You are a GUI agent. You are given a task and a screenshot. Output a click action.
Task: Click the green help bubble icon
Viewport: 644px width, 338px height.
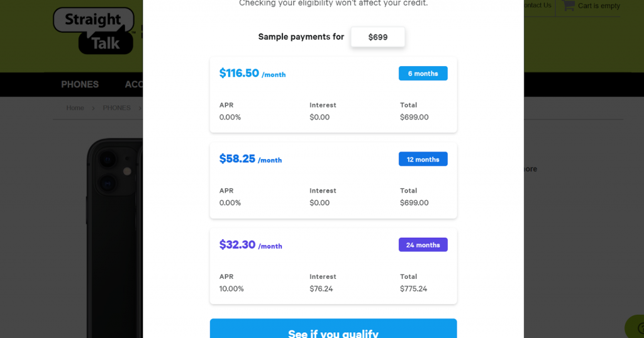coord(635,327)
